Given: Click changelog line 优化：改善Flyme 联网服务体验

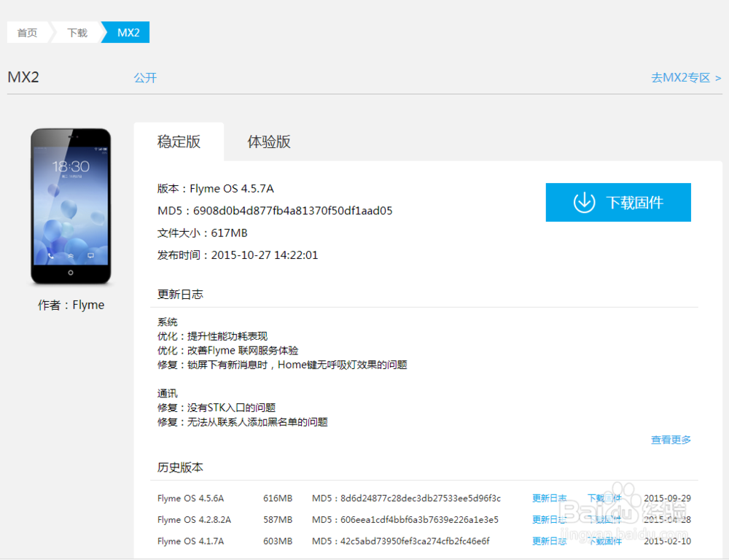Looking at the screenshot, I should (227, 351).
